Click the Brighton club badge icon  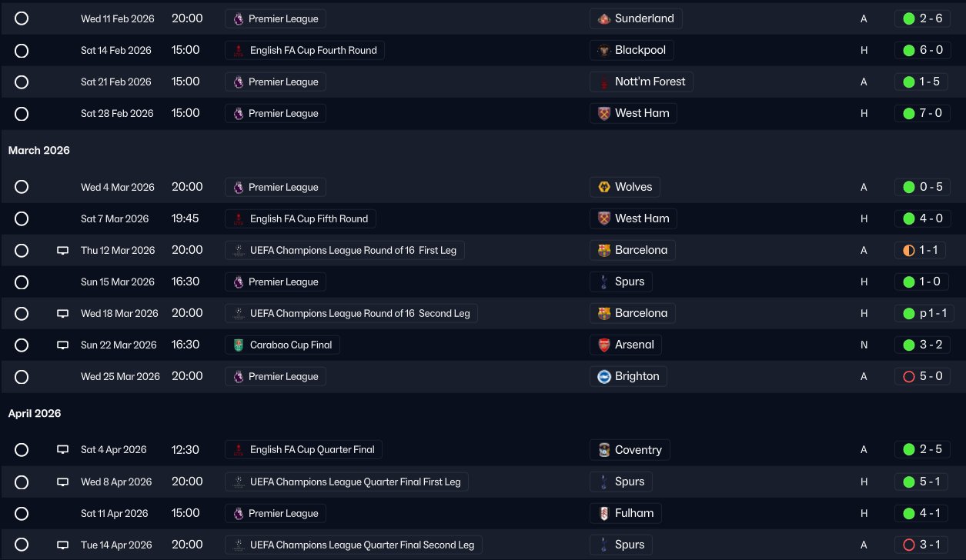tap(604, 376)
